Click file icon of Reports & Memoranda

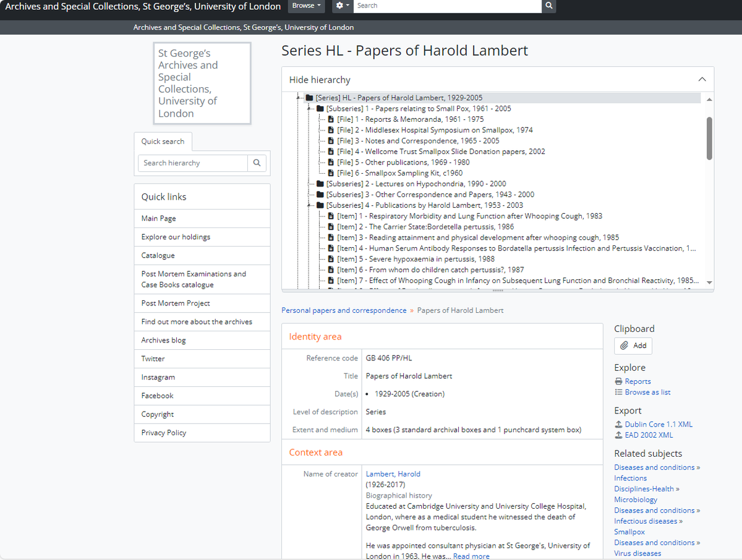tap(331, 119)
